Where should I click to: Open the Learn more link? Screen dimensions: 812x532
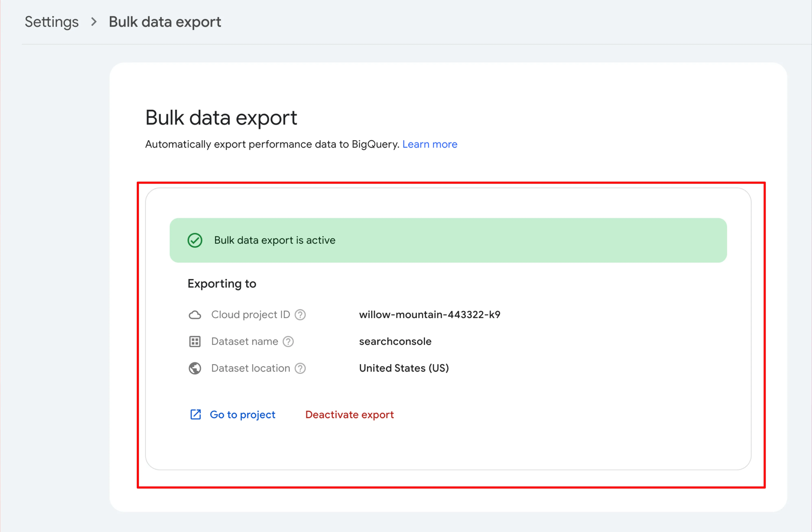coord(430,144)
